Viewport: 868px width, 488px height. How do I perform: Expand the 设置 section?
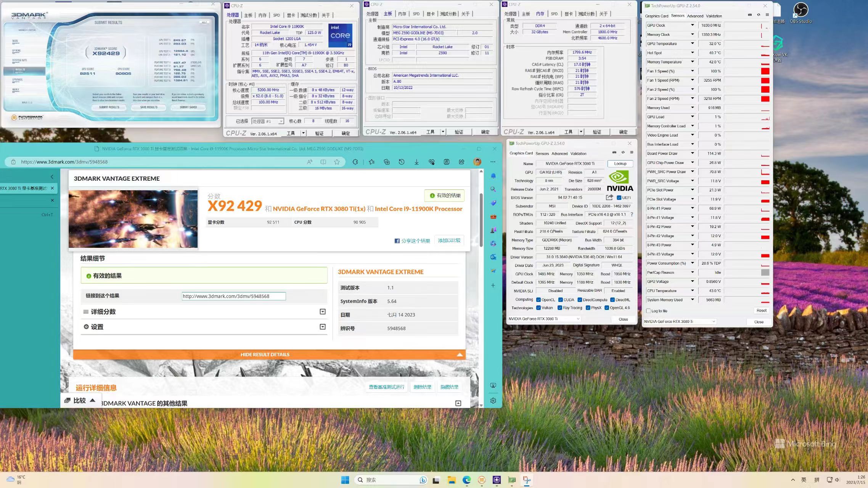click(x=323, y=327)
